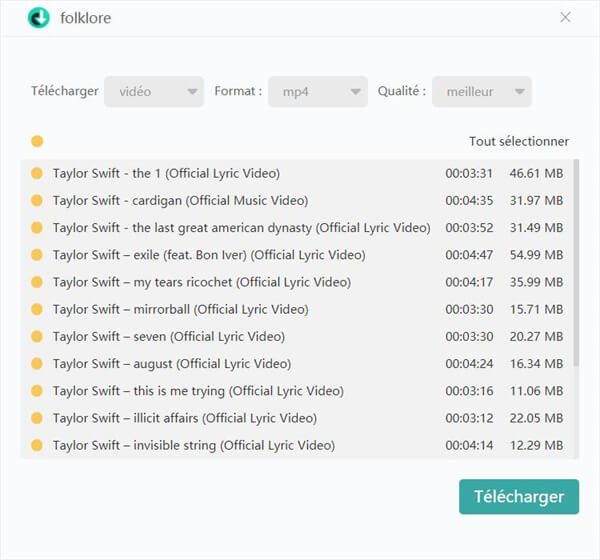Open the Qualité meilleur dropdown
Viewport: 600px width, 560px height.
pos(481,91)
